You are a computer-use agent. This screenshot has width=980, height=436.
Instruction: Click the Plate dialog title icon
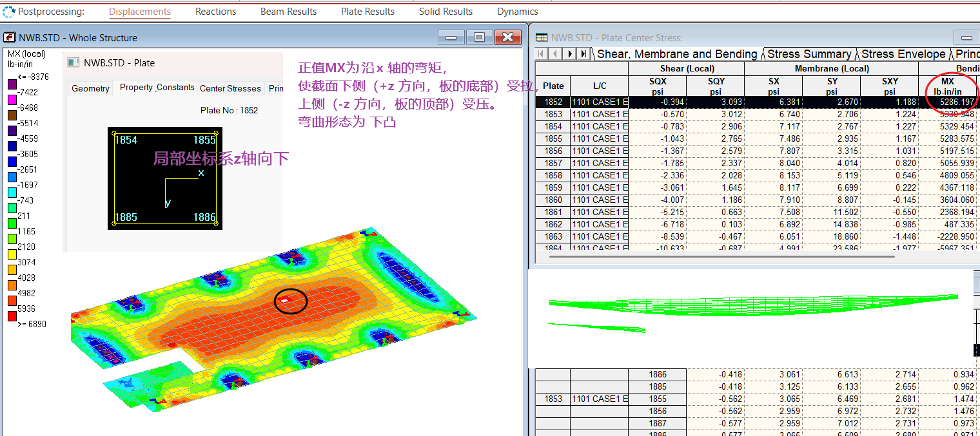73,63
